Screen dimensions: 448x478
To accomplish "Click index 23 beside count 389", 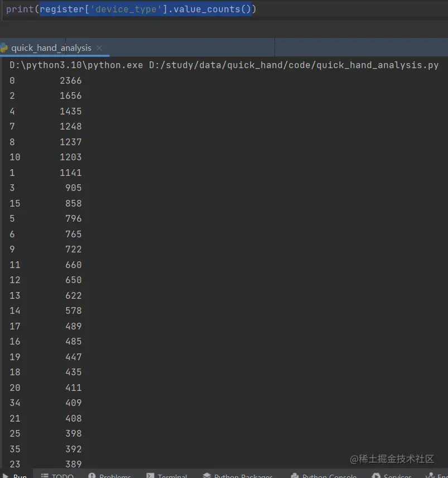I will pos(15,464).
